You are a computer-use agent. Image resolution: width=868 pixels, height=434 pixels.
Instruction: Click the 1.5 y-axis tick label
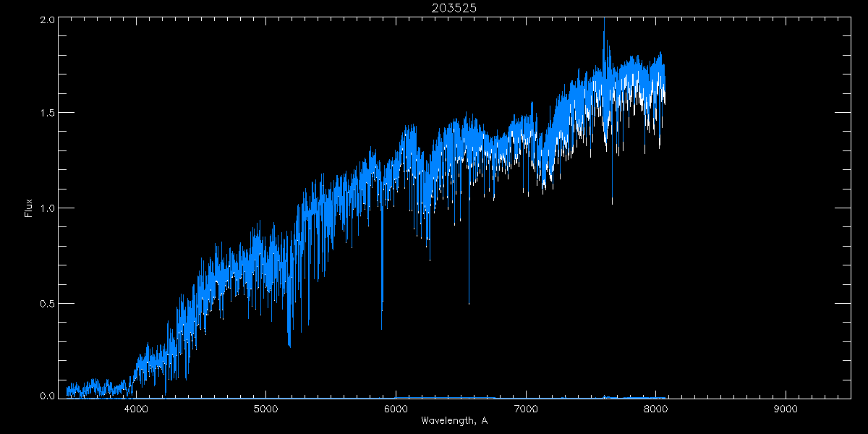click(48, 114)
